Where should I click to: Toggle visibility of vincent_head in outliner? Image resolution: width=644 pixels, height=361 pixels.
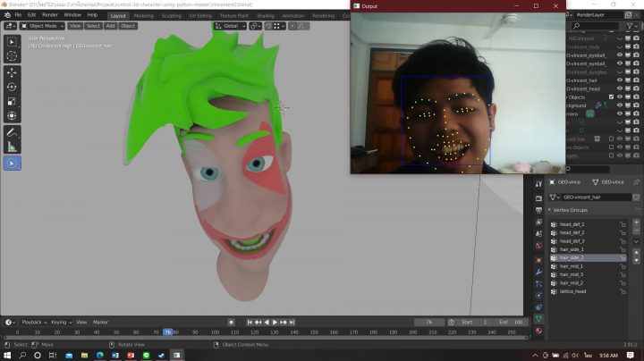click(x=620, y=88)
